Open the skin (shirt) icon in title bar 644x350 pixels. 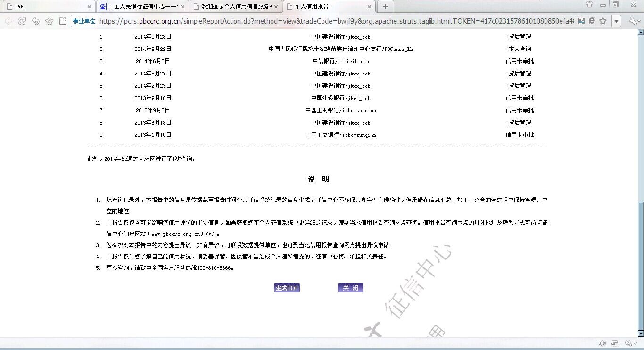(589, 5)
